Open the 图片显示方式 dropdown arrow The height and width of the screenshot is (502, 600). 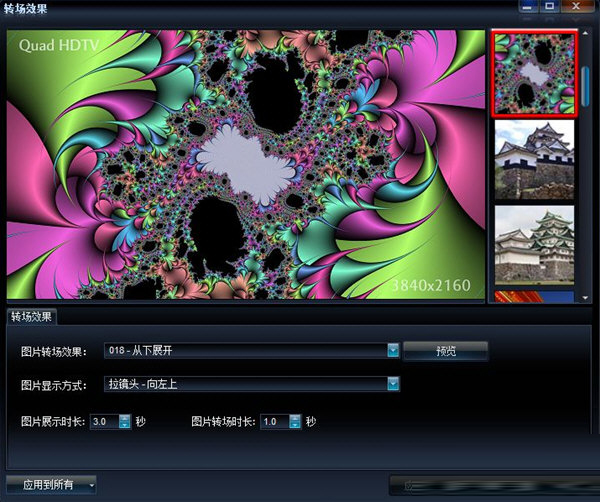(393, 384)
